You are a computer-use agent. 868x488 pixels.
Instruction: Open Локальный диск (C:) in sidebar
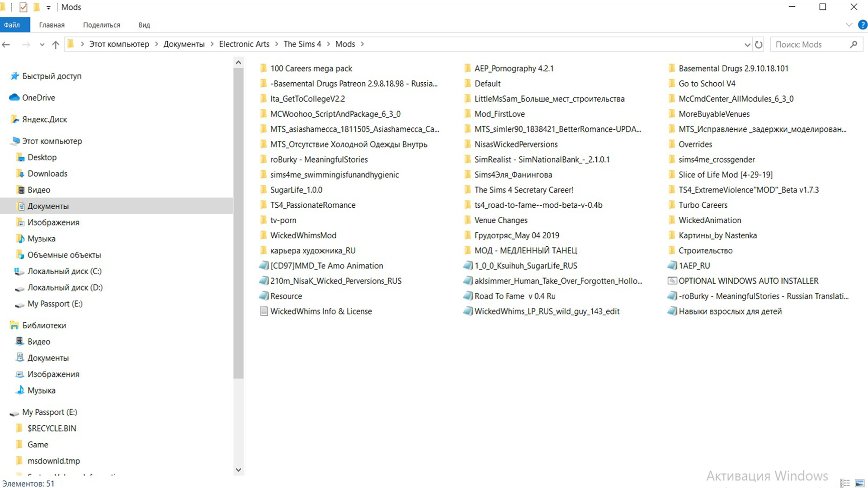point(64,271)
